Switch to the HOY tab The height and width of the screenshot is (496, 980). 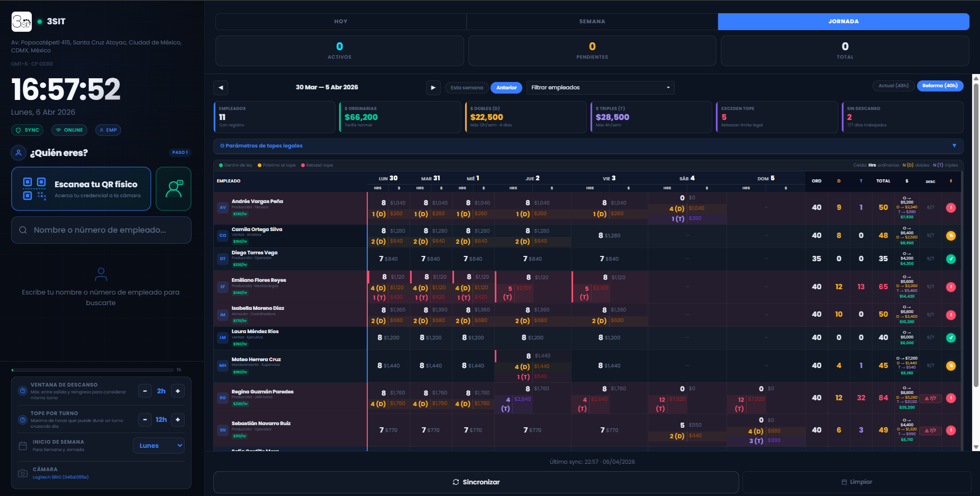coord(341,22)
